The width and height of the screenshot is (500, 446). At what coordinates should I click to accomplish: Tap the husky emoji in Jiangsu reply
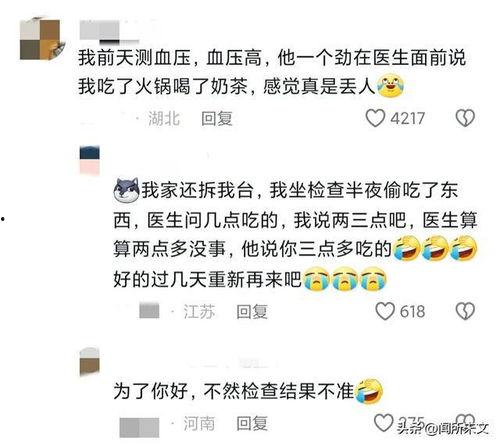126,190
